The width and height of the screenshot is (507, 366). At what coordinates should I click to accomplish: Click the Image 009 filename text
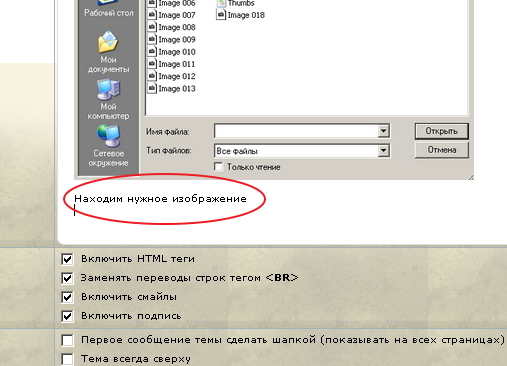177,40
